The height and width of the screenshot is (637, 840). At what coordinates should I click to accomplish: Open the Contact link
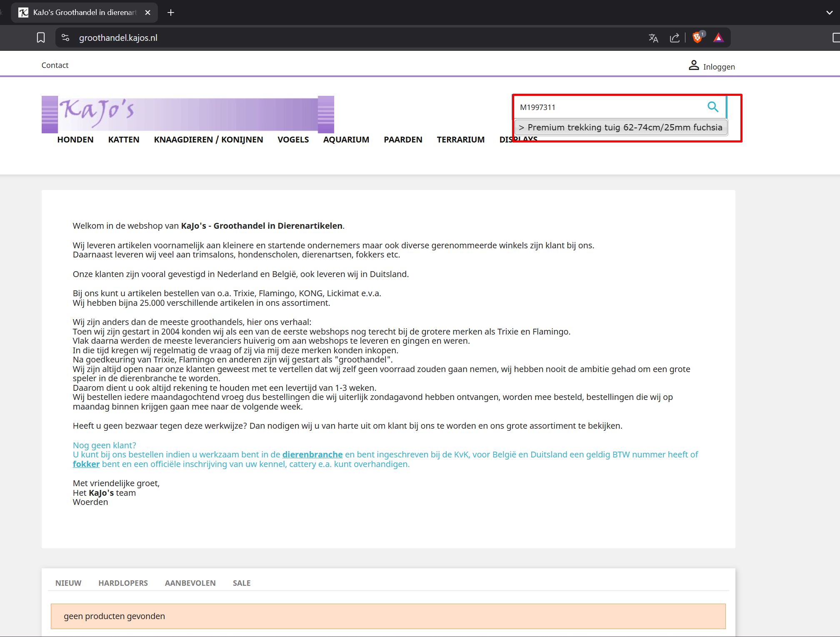[55, 65]
